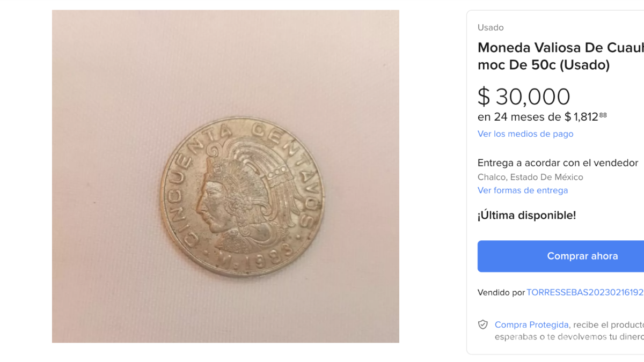
Task: Open Ver los medios de pago link
Action: click(x=525, y=134)
